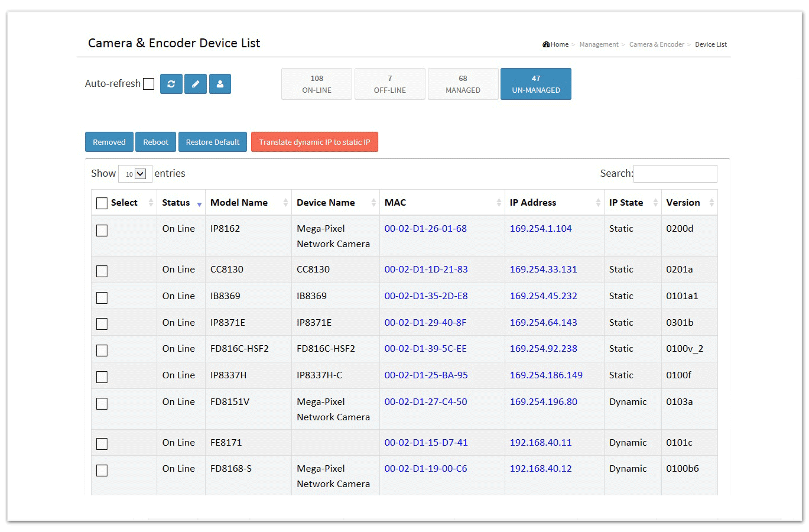Sort by Model Name column header
The width and height of the screenshot is (809, 532).
tap(239, 203)
